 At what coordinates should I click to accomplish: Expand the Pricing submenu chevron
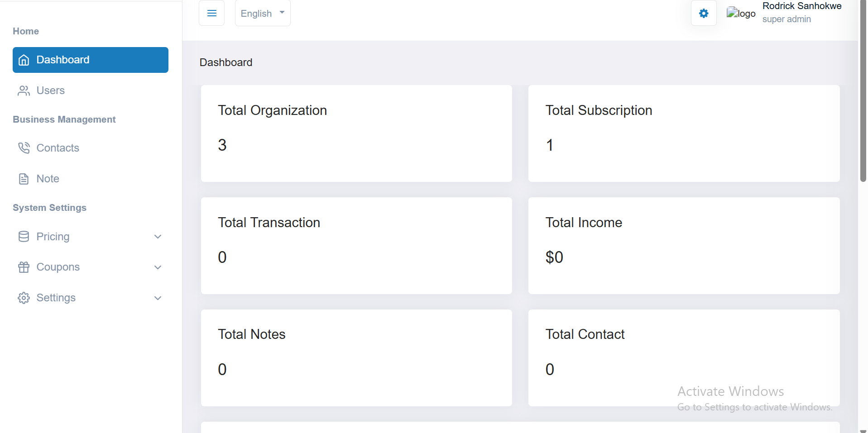[158, 237]
